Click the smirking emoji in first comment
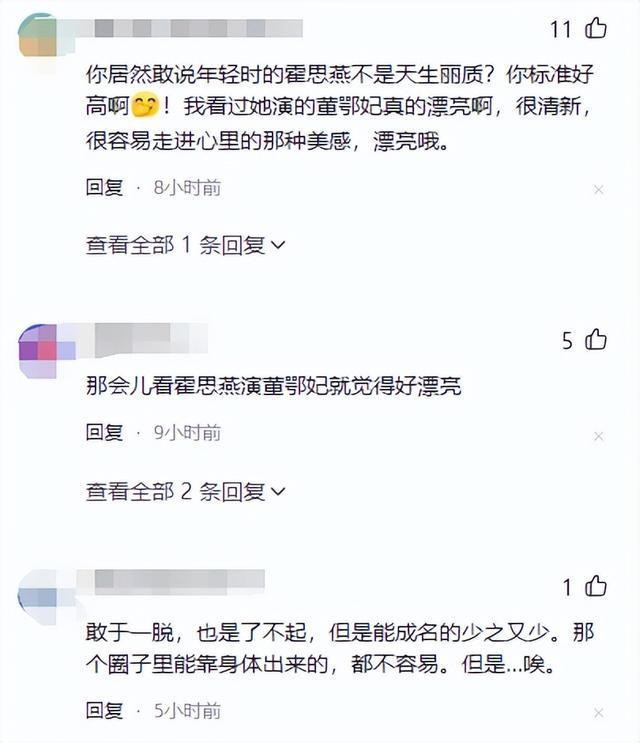The image size is (640, 743). 144,106
